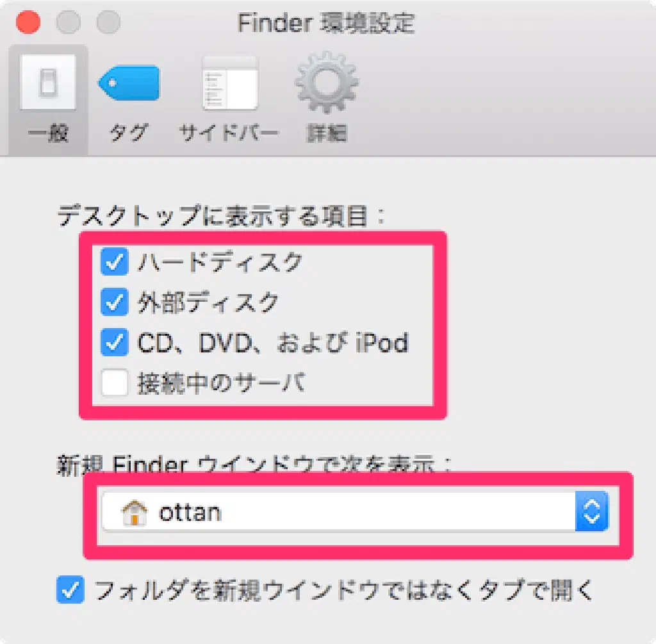656x644 pixels.
Task: Switch to the サイドバー tab label
Action: click(229, 133)
